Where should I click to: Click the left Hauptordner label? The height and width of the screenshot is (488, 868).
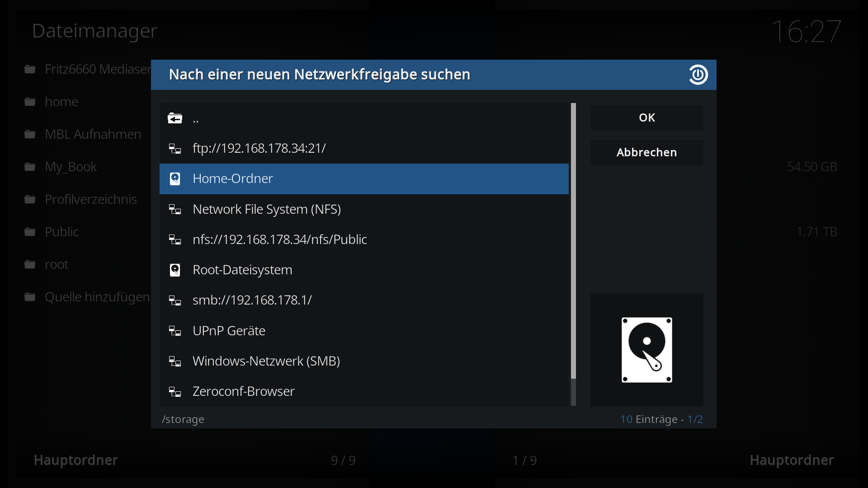click(75, 460)
